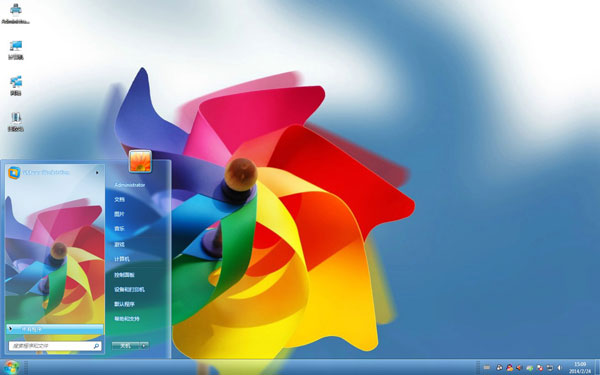This screenshot has height=375, width=600.
Task: Open 控制面板 (Control Panel) in Start menu
Action: pyautogui.click(x=124, y=274)
